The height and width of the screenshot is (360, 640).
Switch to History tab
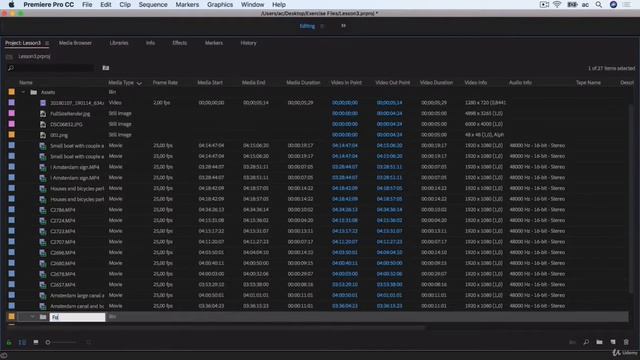pos(248,43)
